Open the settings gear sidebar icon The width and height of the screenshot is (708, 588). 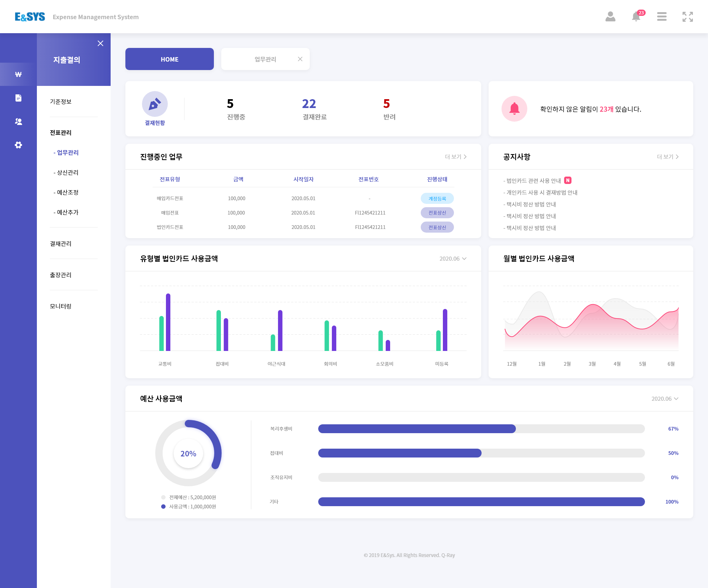[18, 145]
